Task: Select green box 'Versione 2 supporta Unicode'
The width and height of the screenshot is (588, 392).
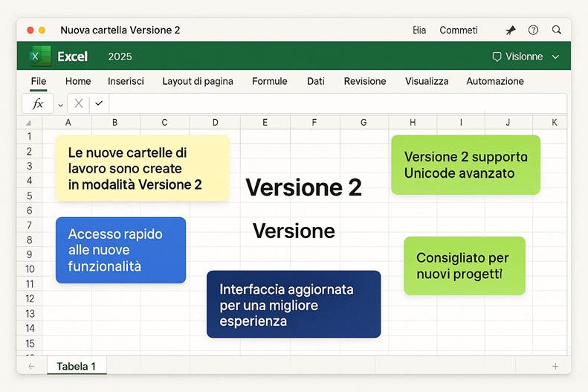Action: (466, 165)
